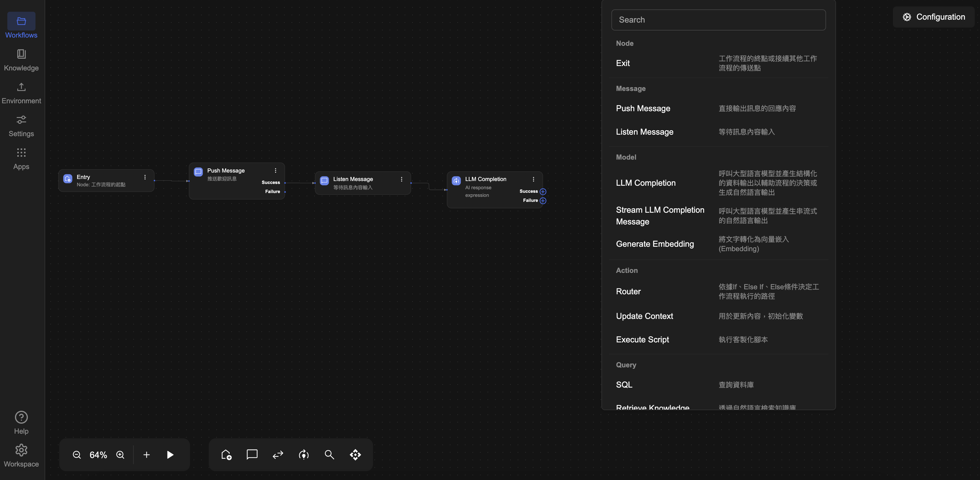The image size is (980, 480).
Task: Click the zoom out magnifier icon
Action: click(77, 454)
